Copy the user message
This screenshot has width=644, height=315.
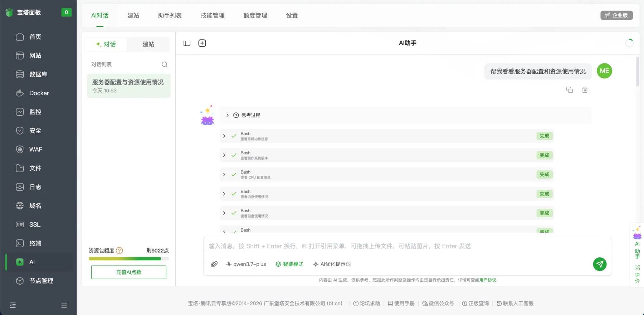[x=570, y=90]
